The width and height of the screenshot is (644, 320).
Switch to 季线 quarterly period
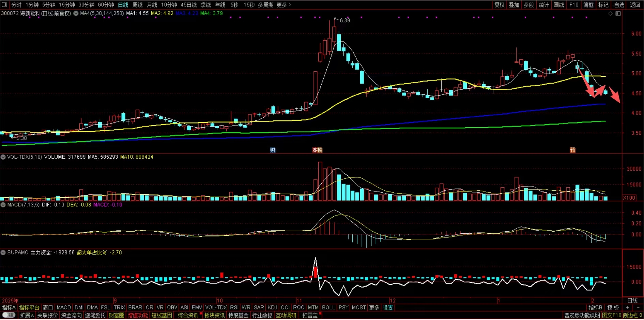(x=205, y=5)
